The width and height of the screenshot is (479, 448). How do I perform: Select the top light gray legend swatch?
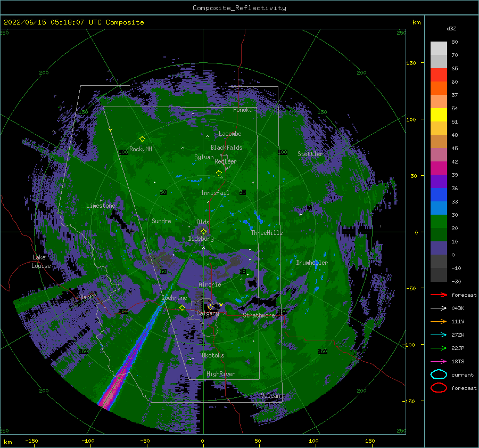(x=439, y=48)
